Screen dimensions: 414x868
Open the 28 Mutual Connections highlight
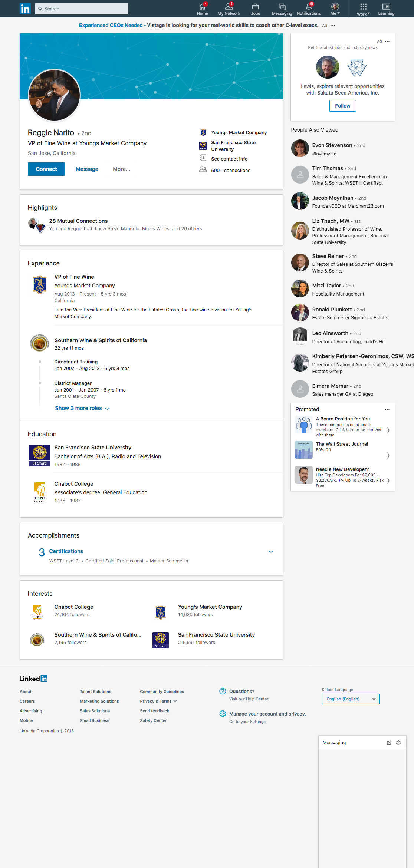click(78, 221)
